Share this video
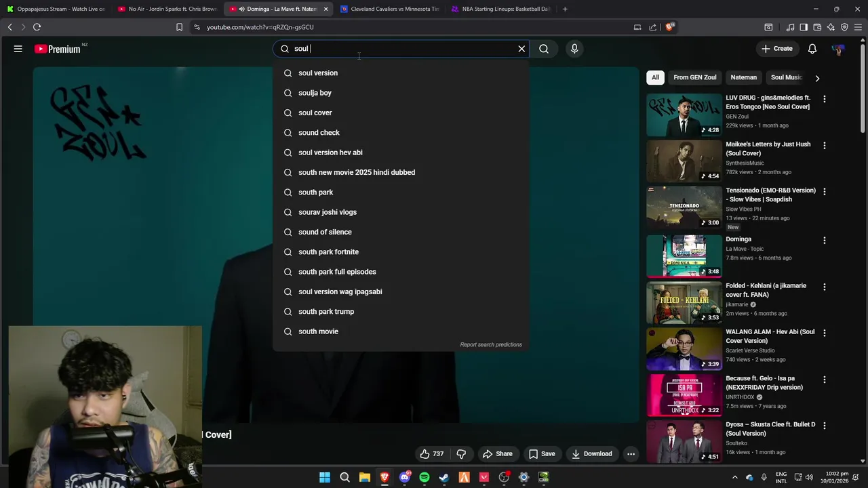The height and width of the screenshot is (488, 868). click(x=497, y=454)
